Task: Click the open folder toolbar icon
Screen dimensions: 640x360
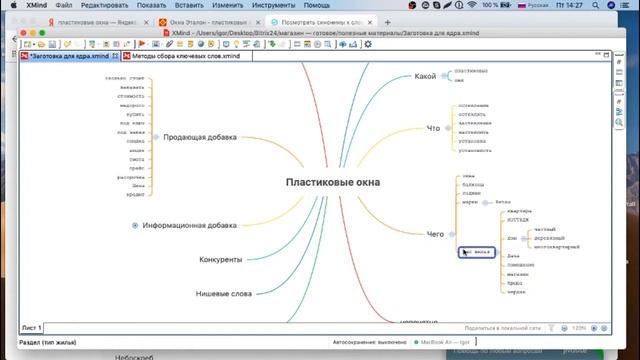Action: tap(41, 44)
